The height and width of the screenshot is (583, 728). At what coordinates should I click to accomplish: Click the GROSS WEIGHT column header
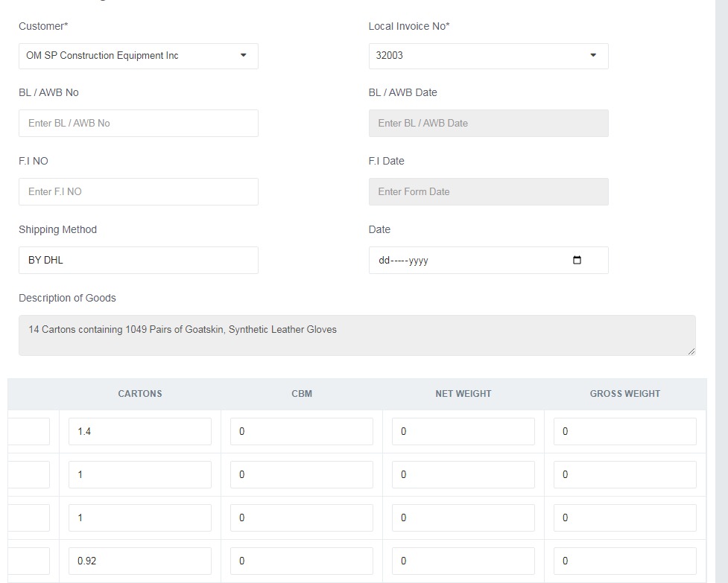coord(625,394)
